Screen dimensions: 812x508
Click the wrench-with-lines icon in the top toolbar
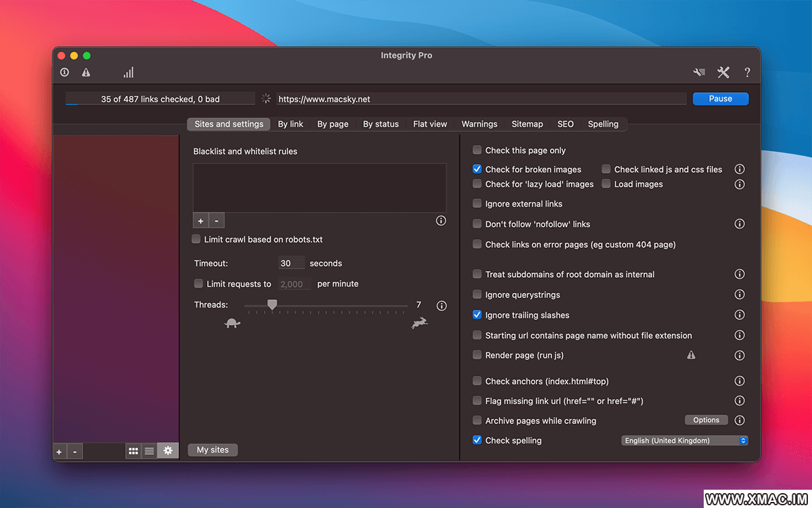coord(699,72)
